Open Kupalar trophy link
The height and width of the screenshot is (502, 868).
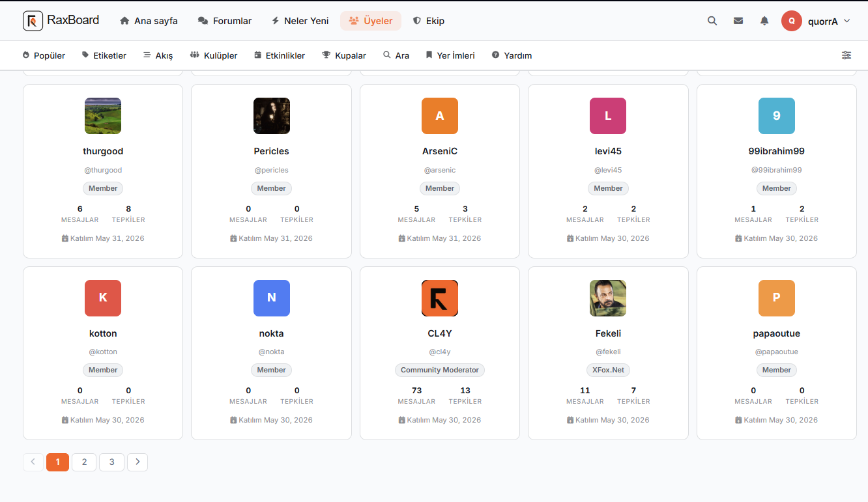344,55
